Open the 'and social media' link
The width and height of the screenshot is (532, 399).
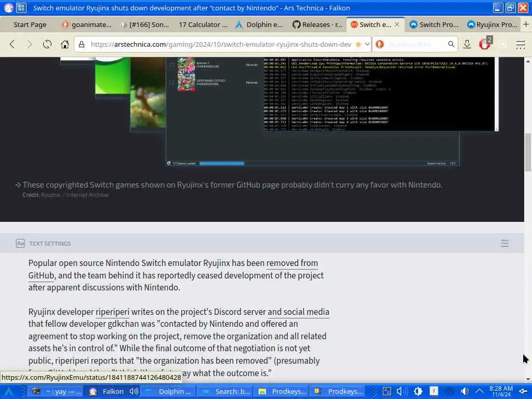click(298, 312)
